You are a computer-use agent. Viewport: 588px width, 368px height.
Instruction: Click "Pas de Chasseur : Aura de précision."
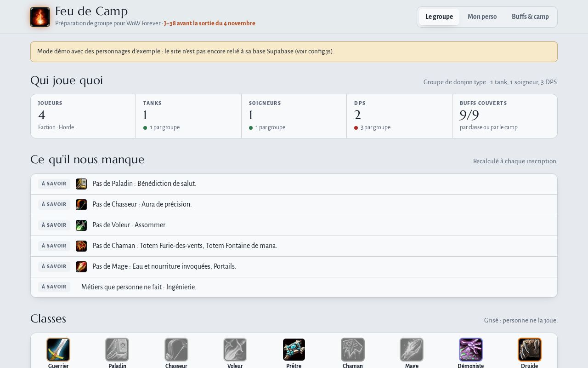[142, 204]
